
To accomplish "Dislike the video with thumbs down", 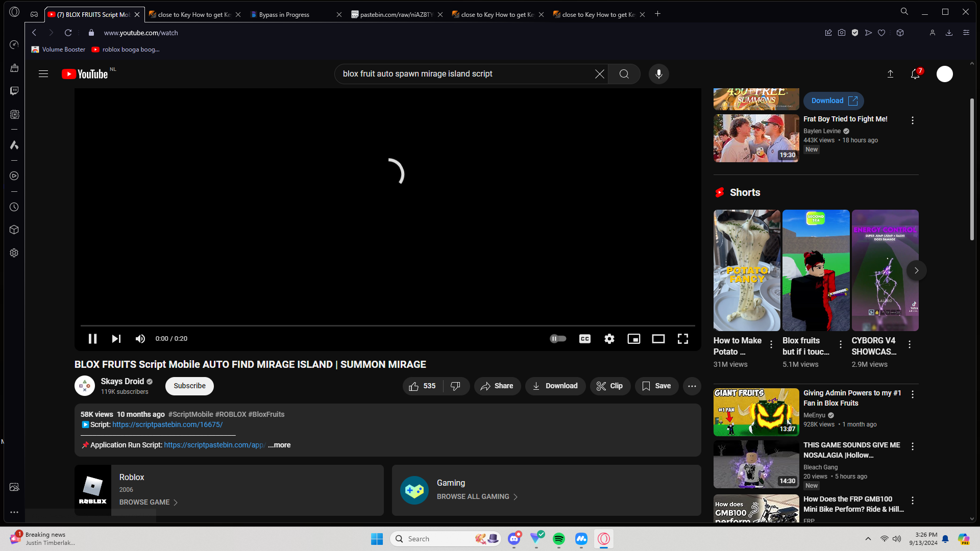I will click(456, 386).
